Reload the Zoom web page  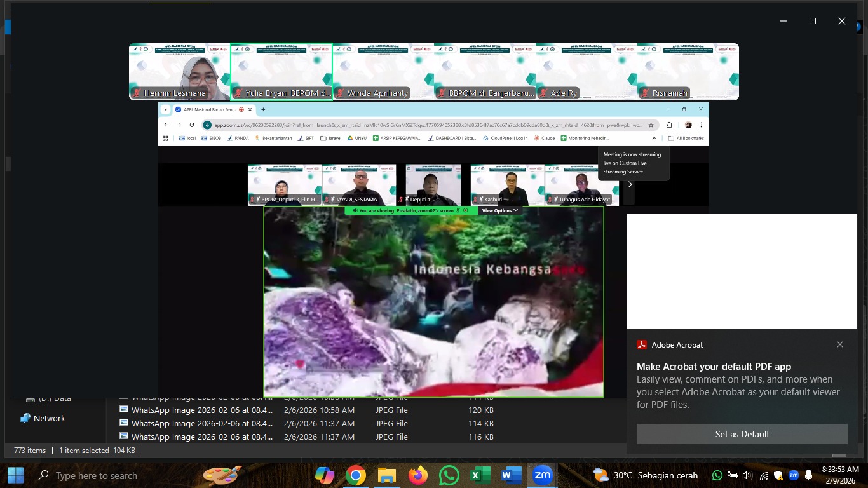(192, 125)
